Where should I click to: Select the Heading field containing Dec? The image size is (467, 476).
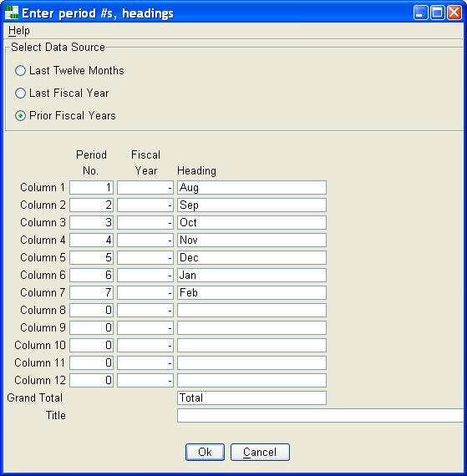(251, 258)
